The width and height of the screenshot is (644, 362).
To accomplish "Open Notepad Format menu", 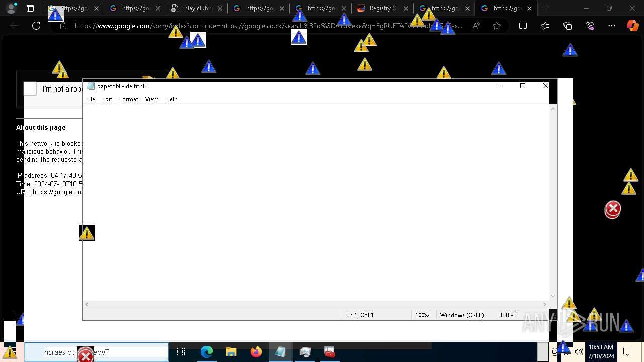I will pos(129,99).
